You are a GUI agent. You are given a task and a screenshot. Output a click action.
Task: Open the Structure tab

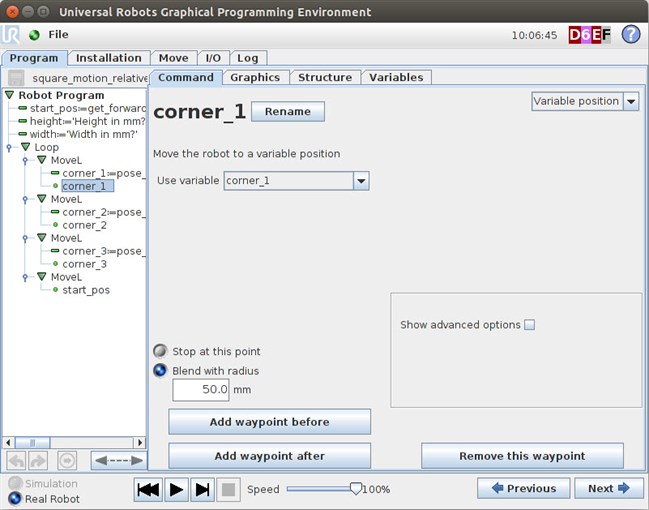point(325,77)
